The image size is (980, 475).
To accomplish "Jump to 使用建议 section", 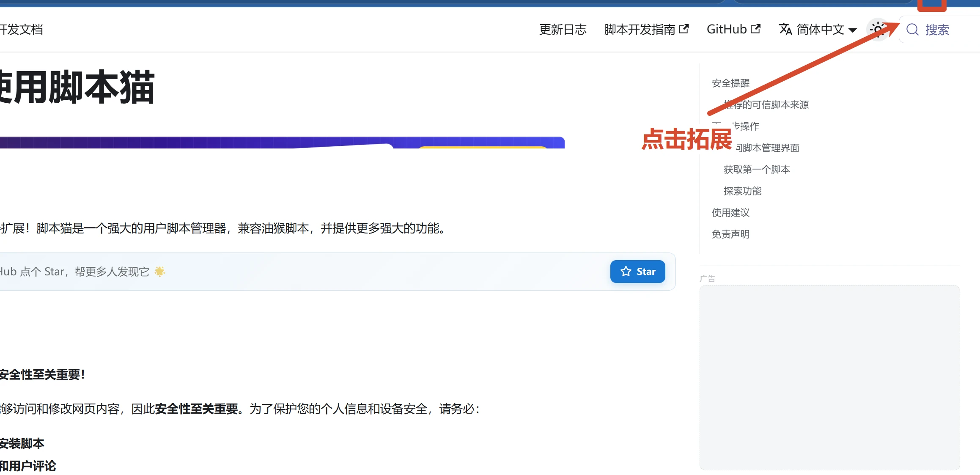I will coord(730,213).
